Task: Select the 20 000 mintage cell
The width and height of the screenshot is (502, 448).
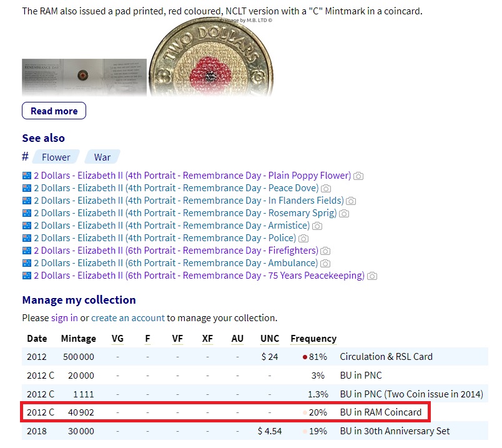Action: [x=81, y=376]
